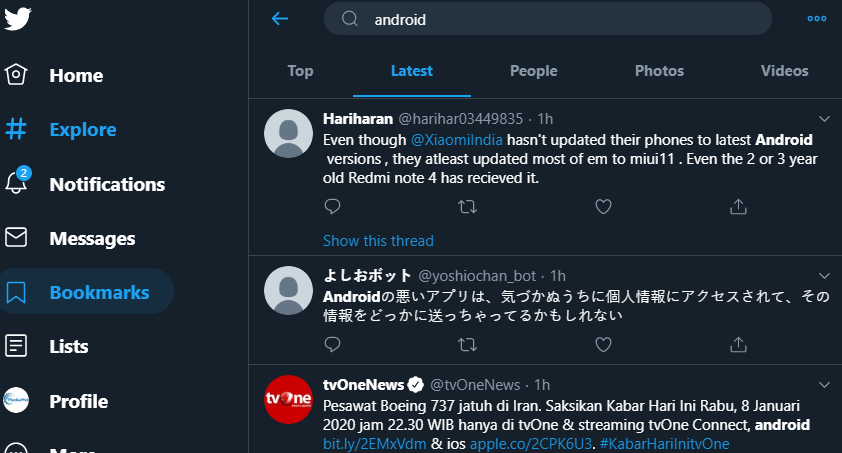842x453 pixels.
Task: Reply to Hariharan's tweet
Action: (x=333, y=206)
